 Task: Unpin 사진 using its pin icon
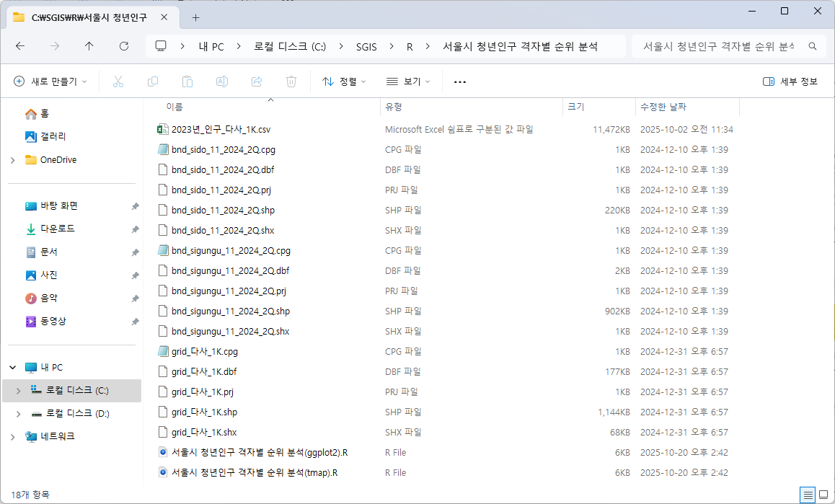pyautogui.click(x=136, y=275)
